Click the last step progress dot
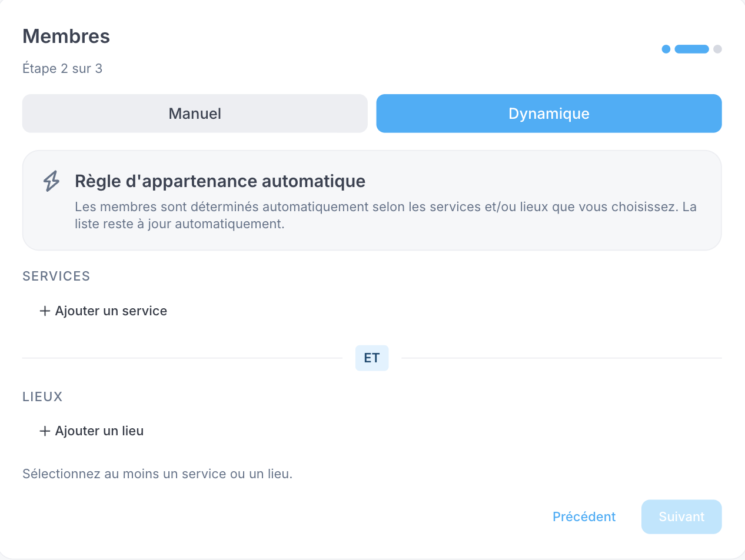Screen dimensions: 745x560 pos(717,49)
